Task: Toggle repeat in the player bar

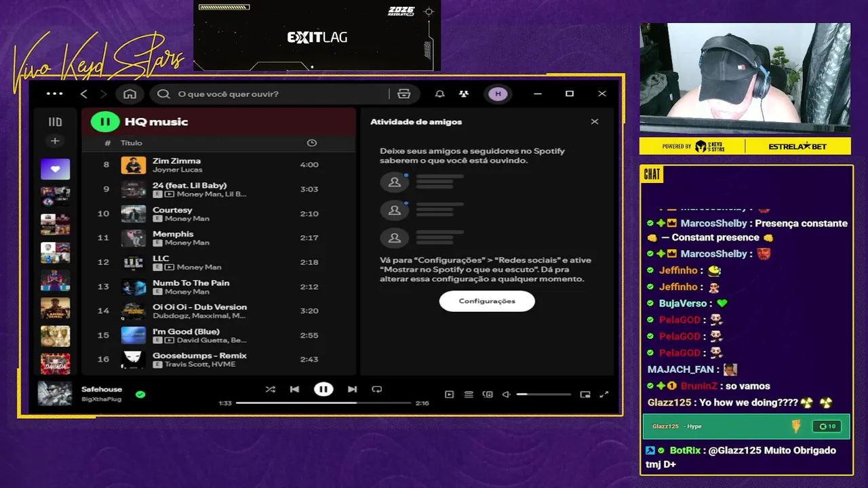Action: pyautogui.click(x=377, y=389)
